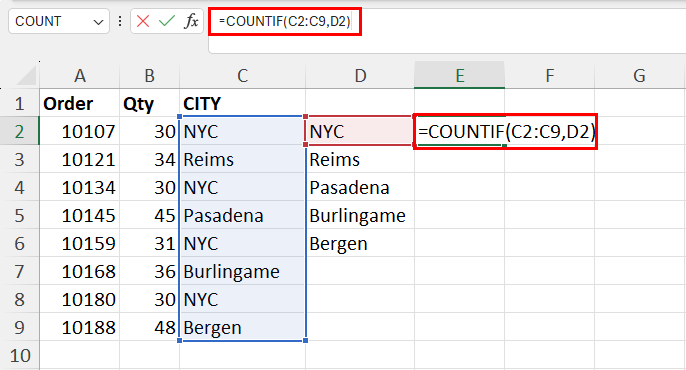Click cell A5 with order 10145

(80, 215)
